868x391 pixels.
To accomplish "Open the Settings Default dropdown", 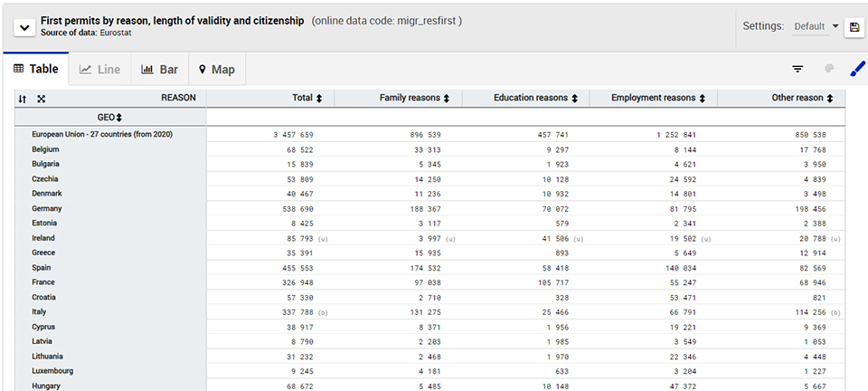I will [816, 26].
